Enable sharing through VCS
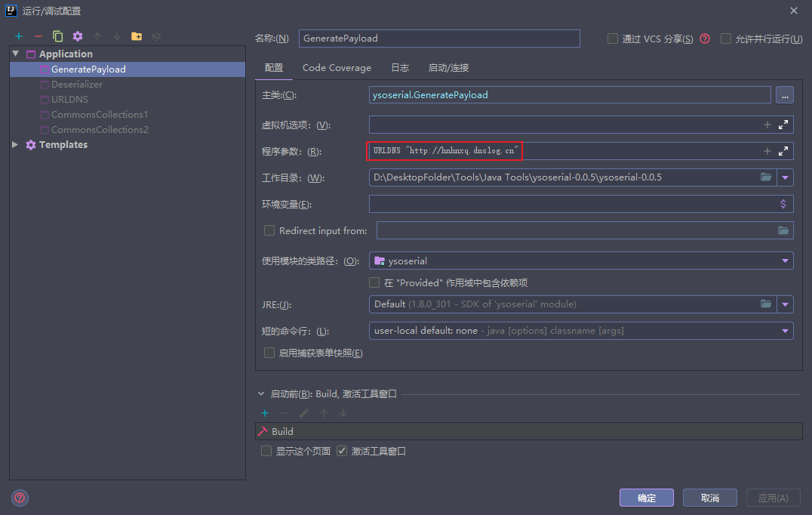The height and width of the screenshot is (515, 812). (x=612, y=39)
